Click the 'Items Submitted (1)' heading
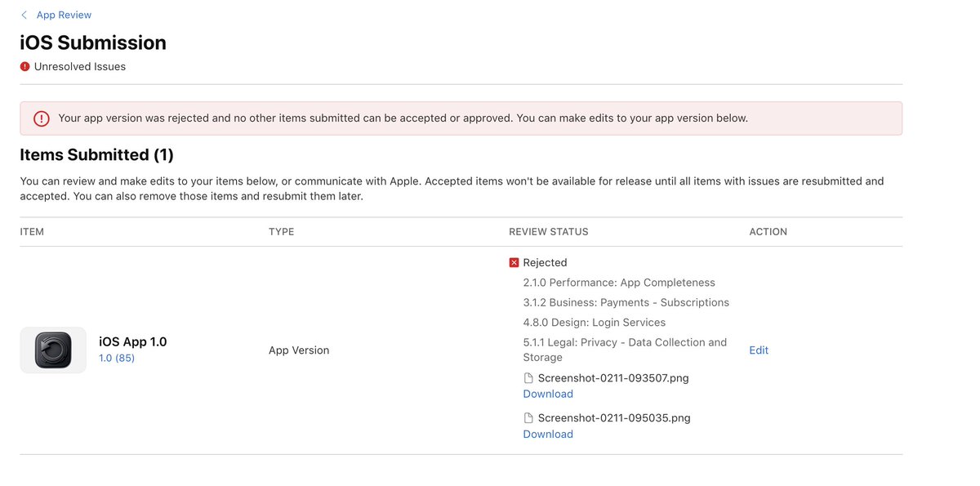The image size is (980, 486). pyautogui.click(x=96, y=154)
